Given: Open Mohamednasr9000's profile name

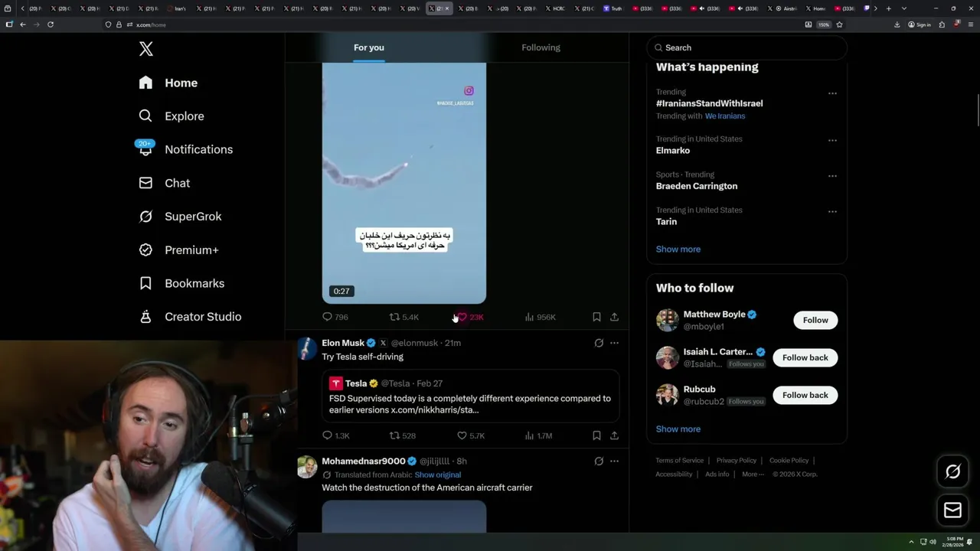Looking at the screenshot, I should [x=364, y=461].
